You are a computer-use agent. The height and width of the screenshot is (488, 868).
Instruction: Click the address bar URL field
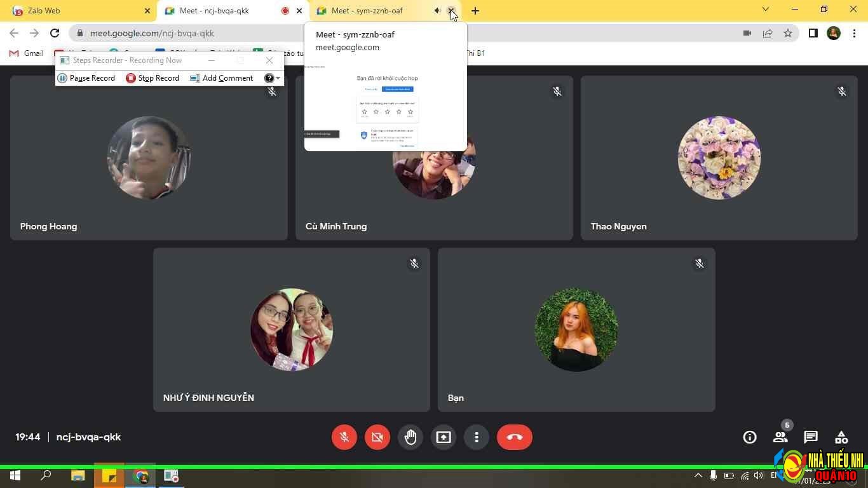[407, 33]
